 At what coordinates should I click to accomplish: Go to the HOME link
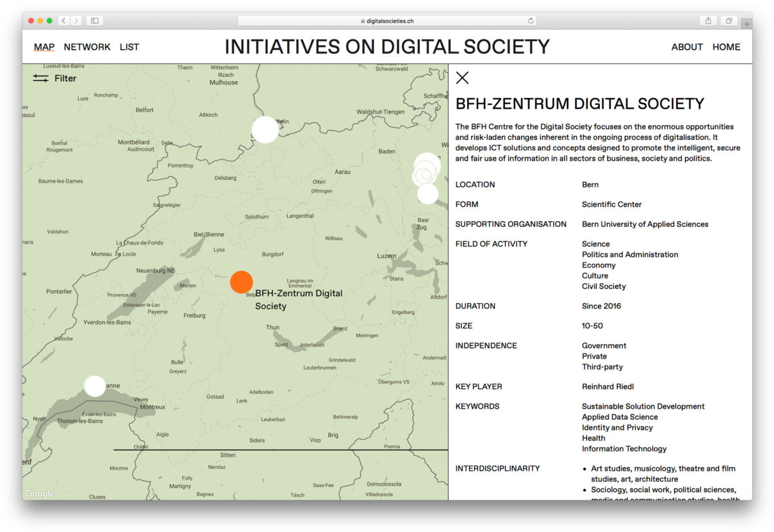tap(726, 47)
